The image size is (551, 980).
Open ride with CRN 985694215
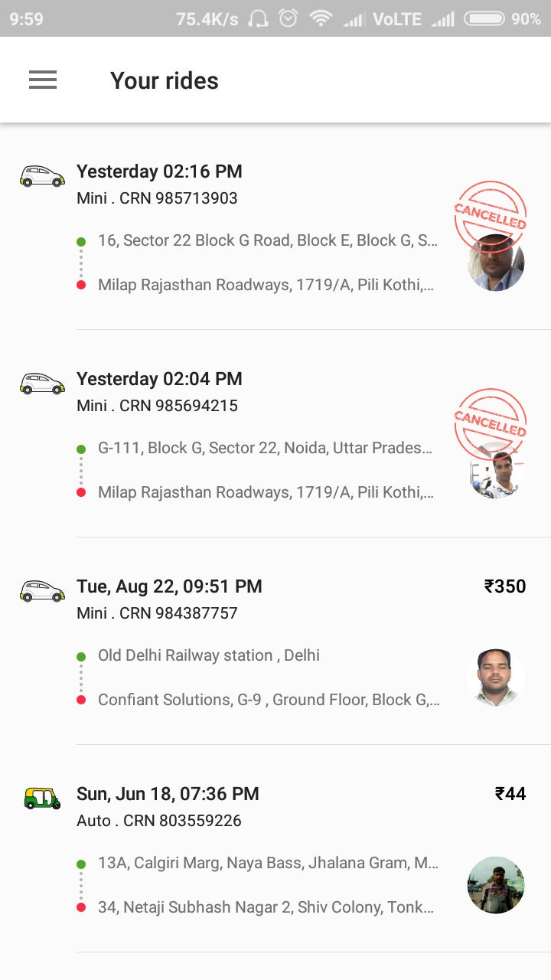157,406
